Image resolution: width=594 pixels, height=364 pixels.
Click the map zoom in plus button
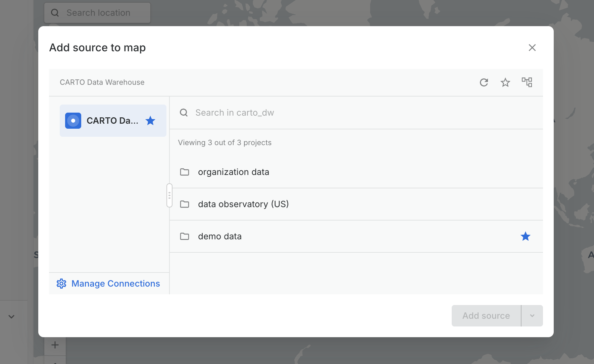[x=55, y=345]
